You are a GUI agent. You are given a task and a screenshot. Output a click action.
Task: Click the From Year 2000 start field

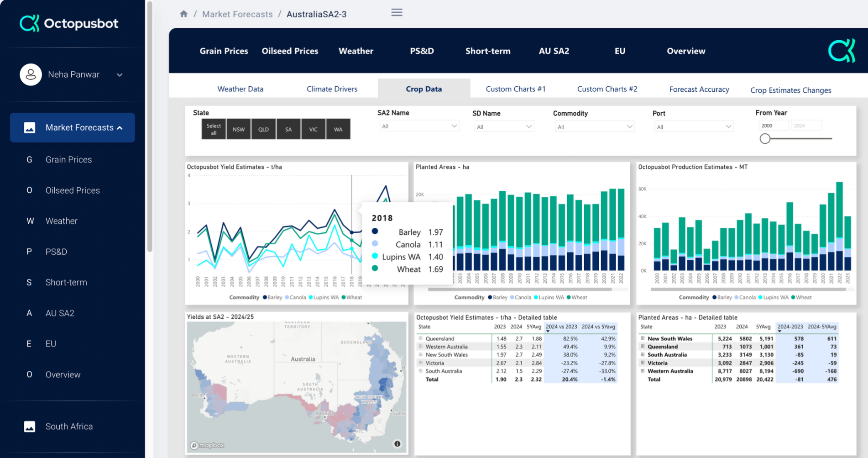774,126
